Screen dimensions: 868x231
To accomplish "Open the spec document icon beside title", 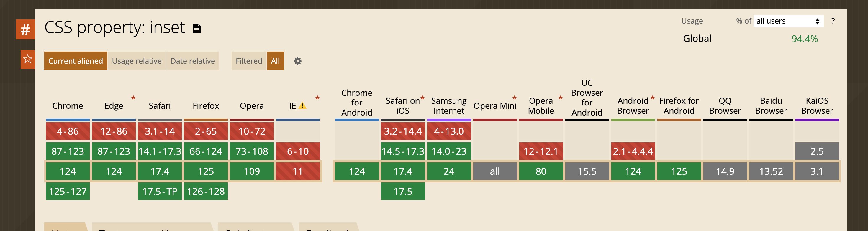I will (x=197, y=28).
